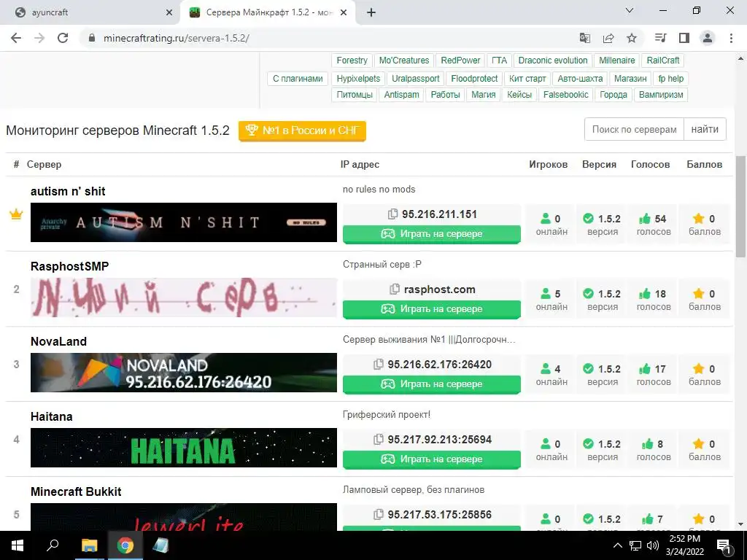The width and height of the screenshot is (747, 560).
Task: Click star points icon in NovaLand row
Action: pyautogui.click(x=698, y=369)
